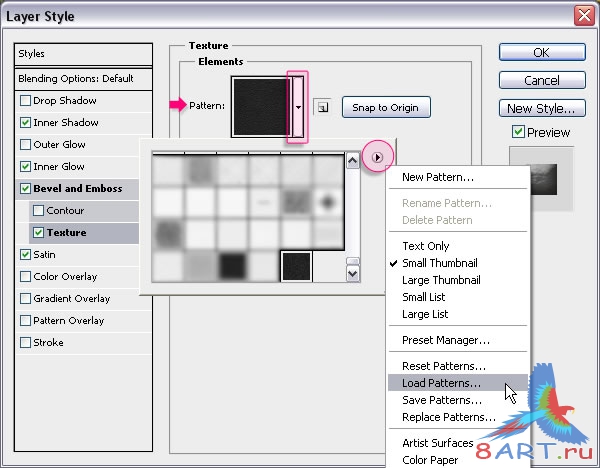Toggle the Satin checkbox

[25, 254]
